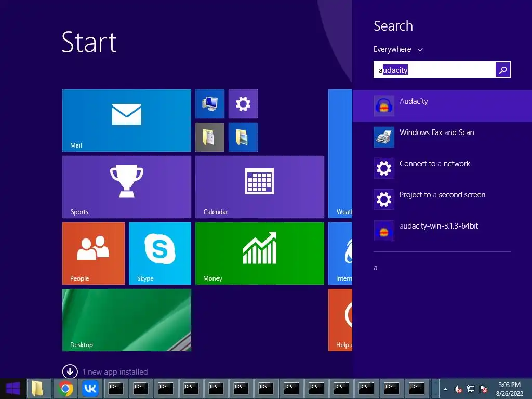Open Google Chrome from taskbar
The height and width of the screenshot is (399, 532).
point(65,389)
